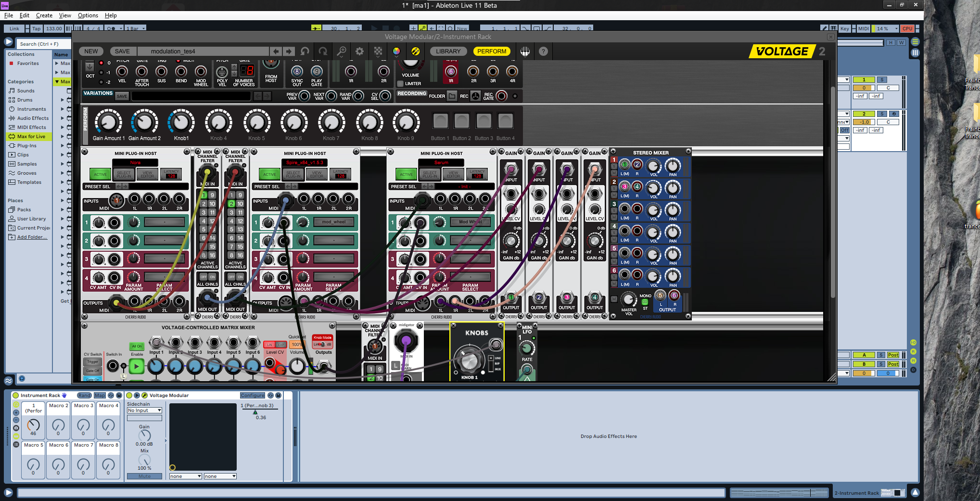This screenshot has height=501, width=980.
Task: Click the redo arrow in Voltage toolbar
Action: (x=323, y=51)
